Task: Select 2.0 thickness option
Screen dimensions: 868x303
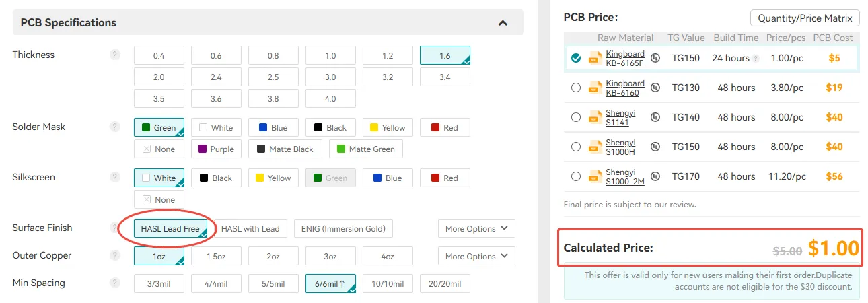Action: 159,77
